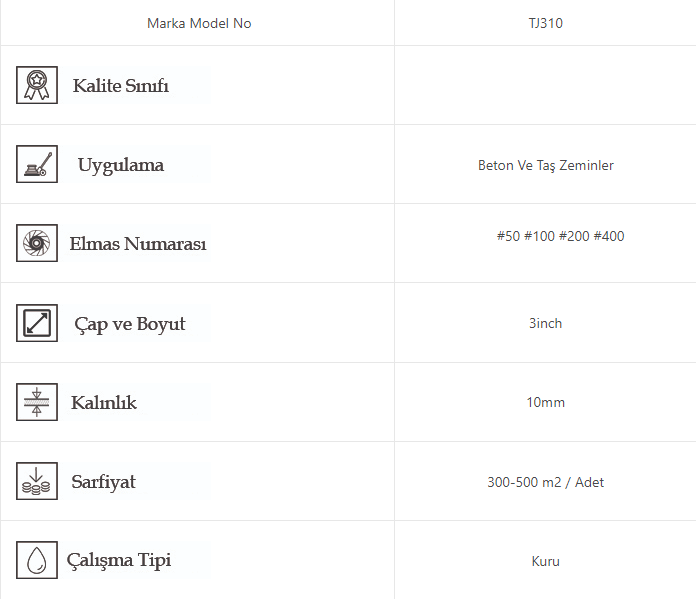The image size is (696, 599).
Task: Click the Beton Ve Taş Zeminler value
Action: [545, 165]
